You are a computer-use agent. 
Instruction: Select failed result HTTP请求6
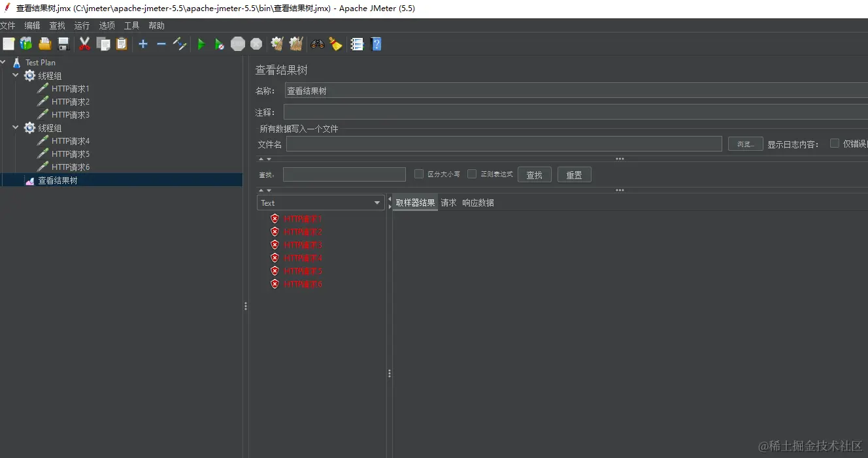[303, 284]
